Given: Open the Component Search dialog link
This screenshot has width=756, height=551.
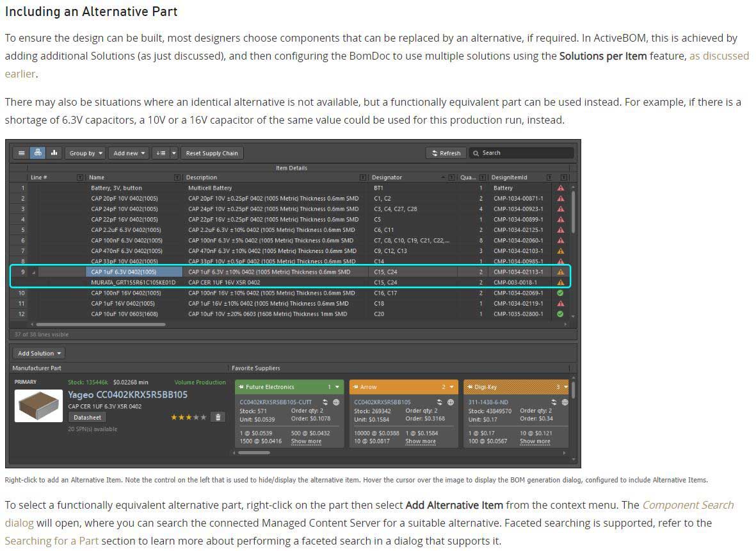Looking at the screenshot, I should coord(688,505).
